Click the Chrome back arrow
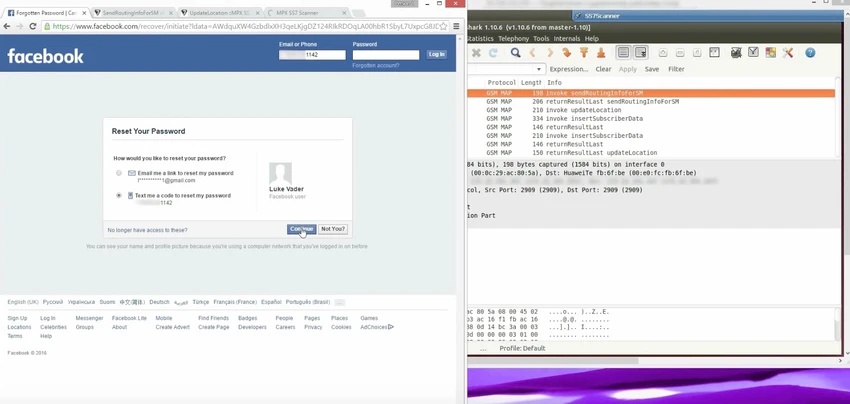Image resolution: width=850 pixels, height=404 pixels. point(7,26)
